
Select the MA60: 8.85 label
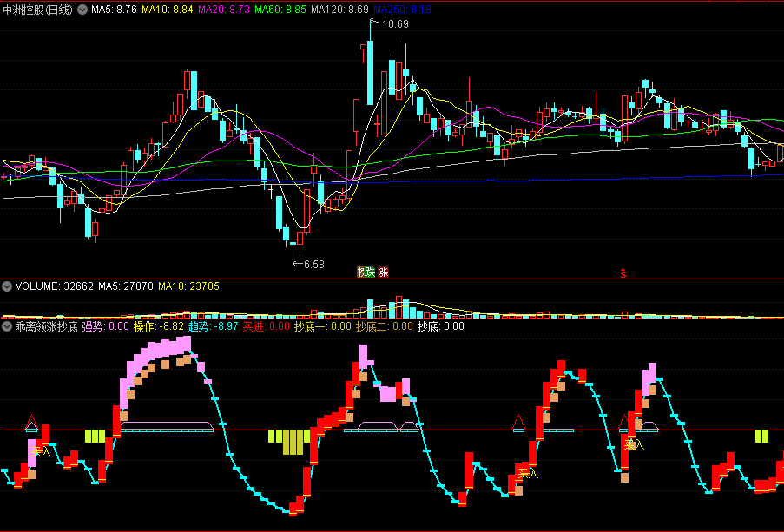pyautogui.click(x=280, y=10)
